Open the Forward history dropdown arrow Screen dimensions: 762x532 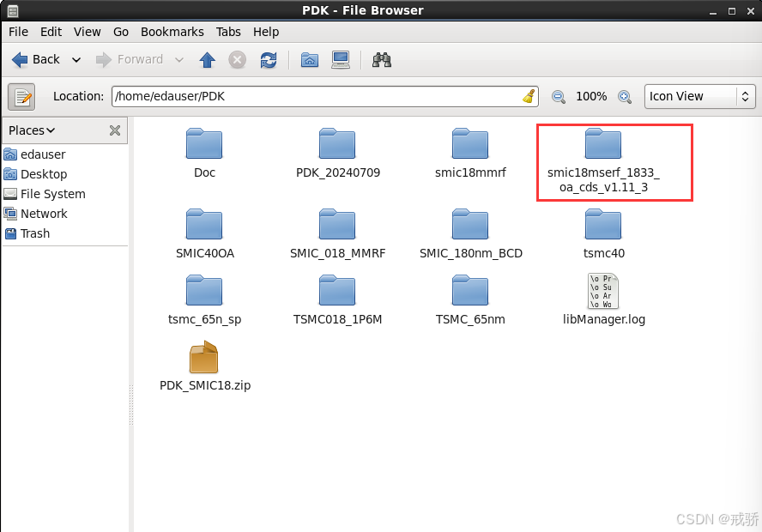pyautogui.click(x=179, y=60)
